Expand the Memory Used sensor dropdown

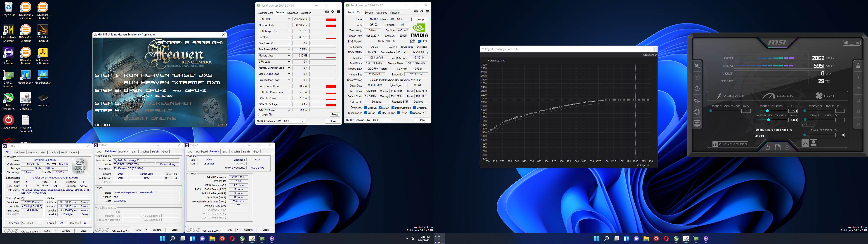pos(289,56)
